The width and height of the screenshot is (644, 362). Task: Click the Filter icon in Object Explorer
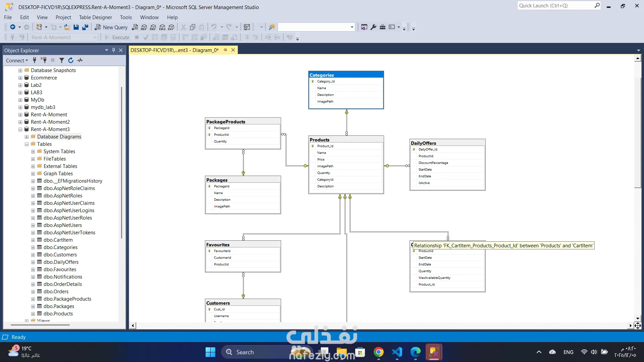pyautogui.click(x=62, y=60)
